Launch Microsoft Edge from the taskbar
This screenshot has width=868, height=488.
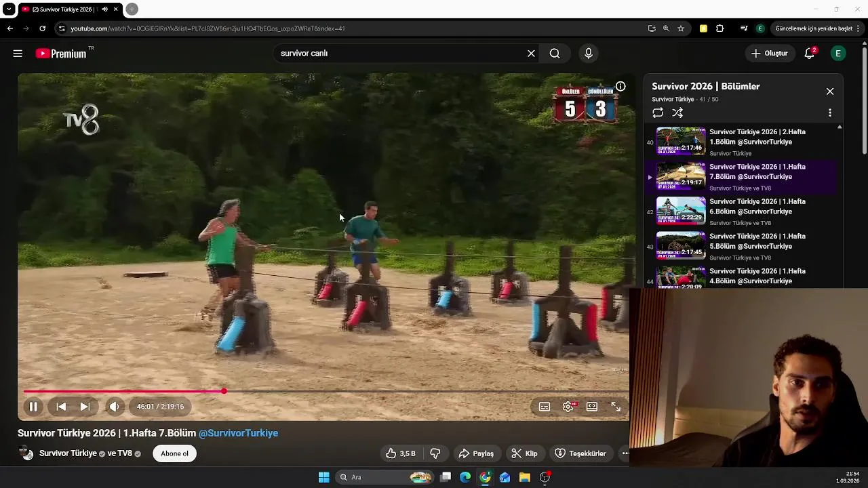click(x=465, y=477)
